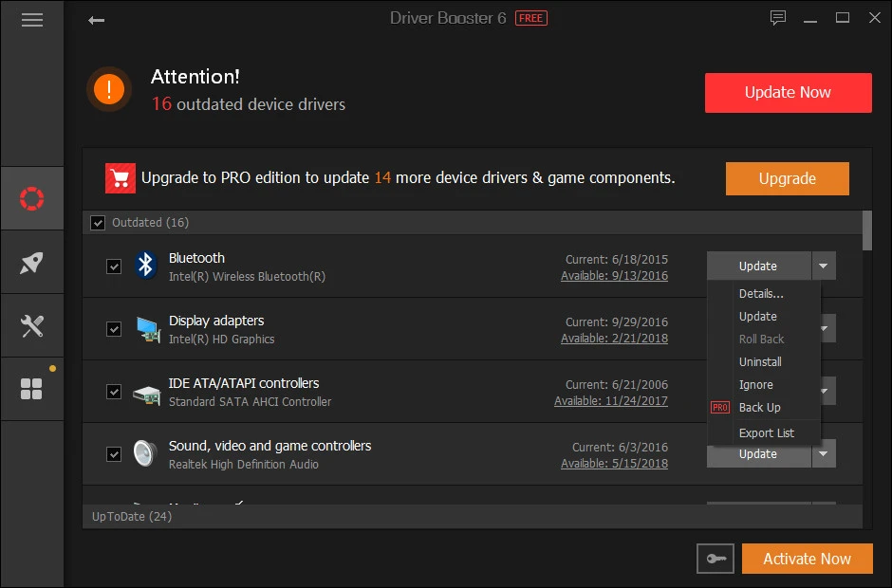Screen dimensions: 892x588
Task: Click the red Update Now button
Action: point(788,93)
